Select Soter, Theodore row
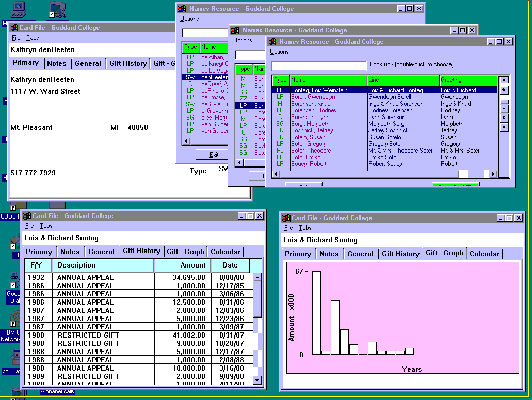Screen dimensions: 532x400 [385, 151]
